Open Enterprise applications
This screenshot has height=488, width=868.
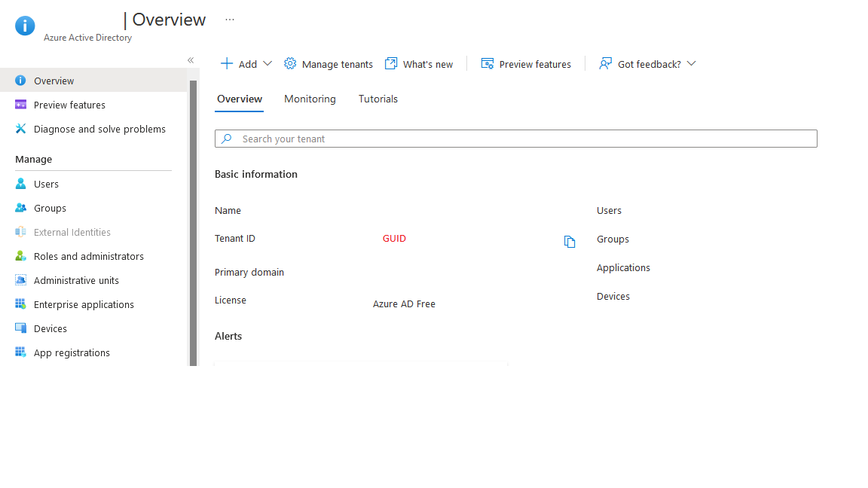coord(93,304)
